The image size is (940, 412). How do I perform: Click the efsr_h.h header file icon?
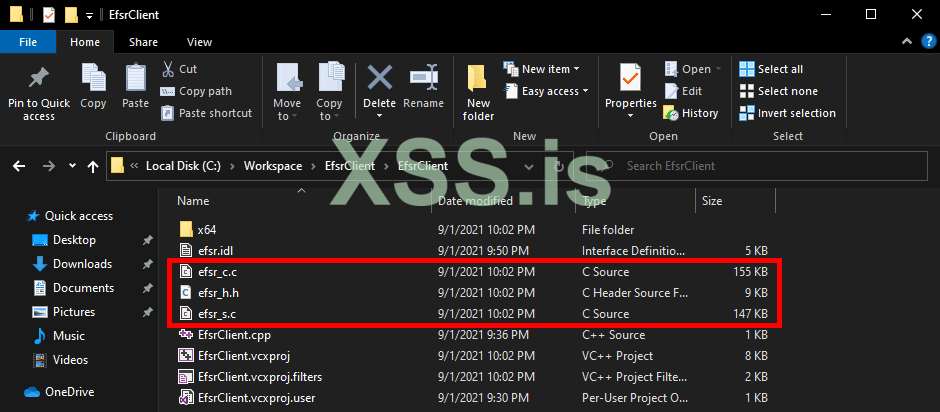[186, 293]
